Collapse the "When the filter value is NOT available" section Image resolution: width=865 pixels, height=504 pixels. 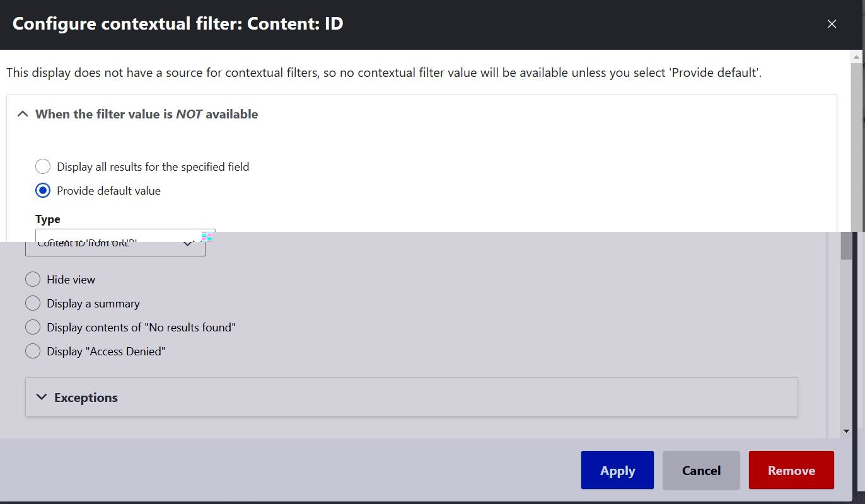pyautogui.click(x=23, y=113)
